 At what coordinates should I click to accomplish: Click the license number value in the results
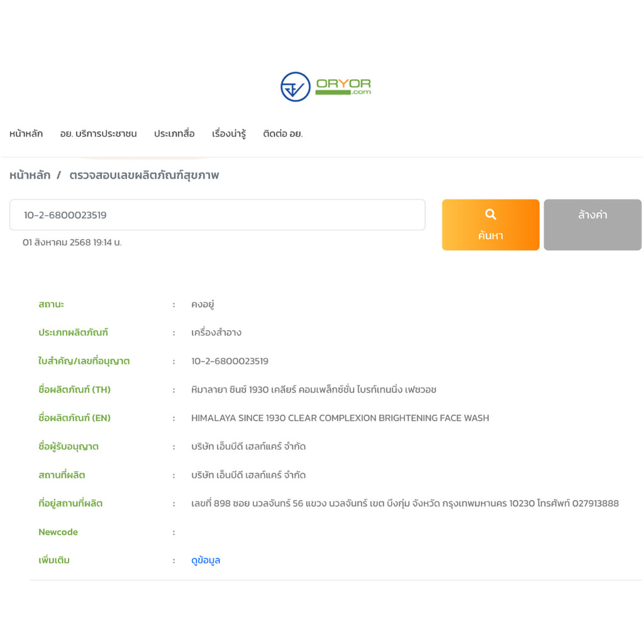pos(230,361)
